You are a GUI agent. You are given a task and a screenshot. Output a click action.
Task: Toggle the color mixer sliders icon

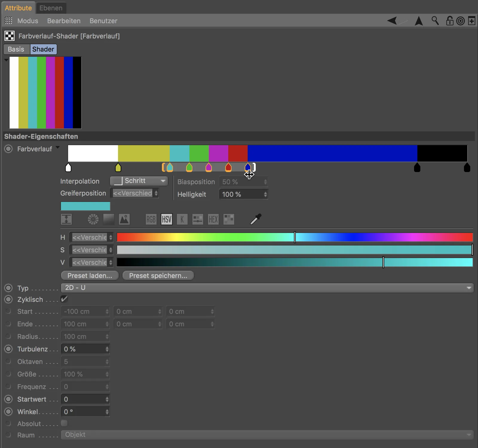tap(197, 219)
